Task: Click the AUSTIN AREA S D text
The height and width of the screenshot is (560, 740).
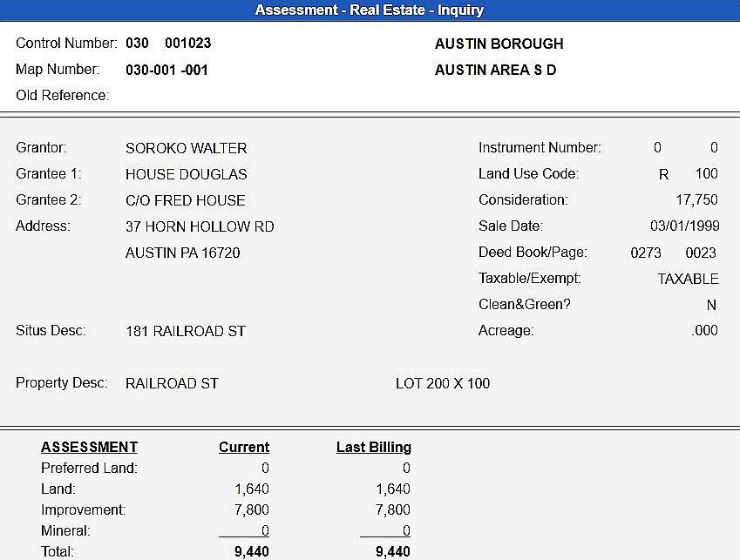Action: pyautogui.click(x=495, y=70)
